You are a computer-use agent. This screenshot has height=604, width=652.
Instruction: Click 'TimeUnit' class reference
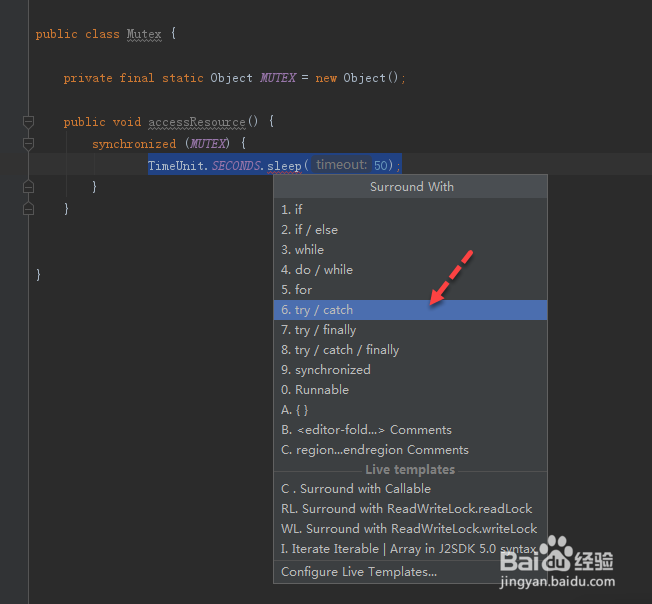(176, 166)
